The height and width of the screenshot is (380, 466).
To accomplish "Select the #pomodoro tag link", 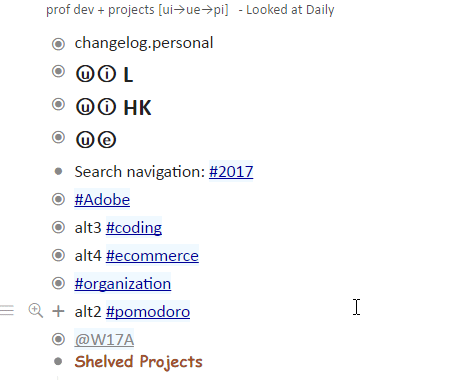I will [x=148, y=312].
